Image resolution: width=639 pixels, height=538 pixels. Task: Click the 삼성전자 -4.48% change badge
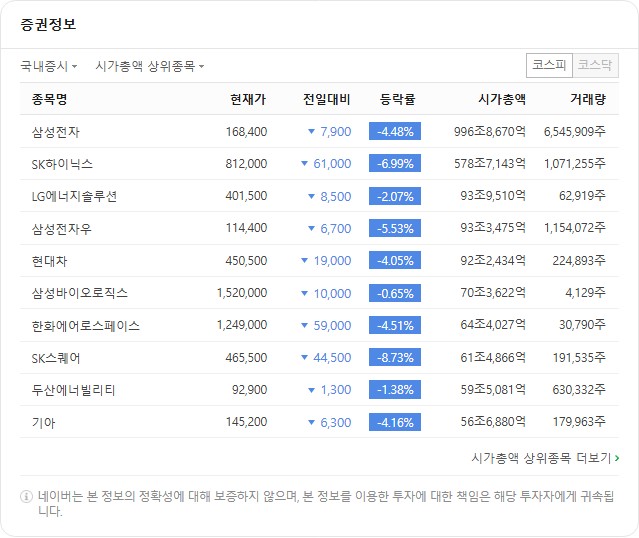[395, 131]
